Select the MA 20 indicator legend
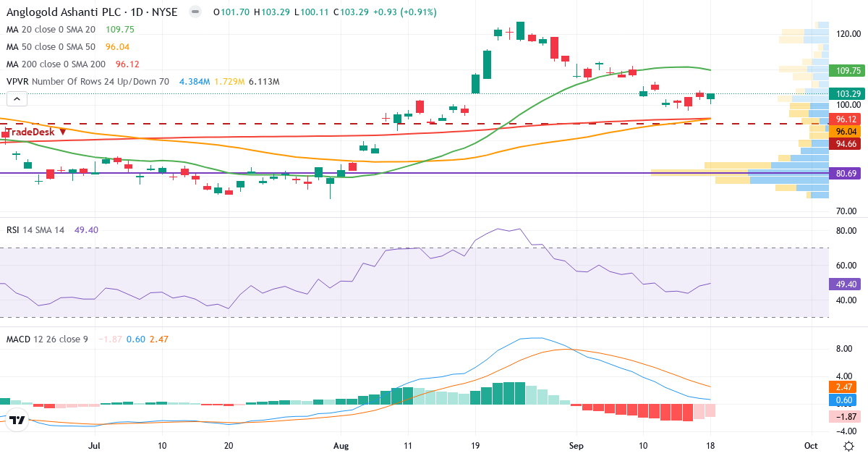 pos(51,30)
